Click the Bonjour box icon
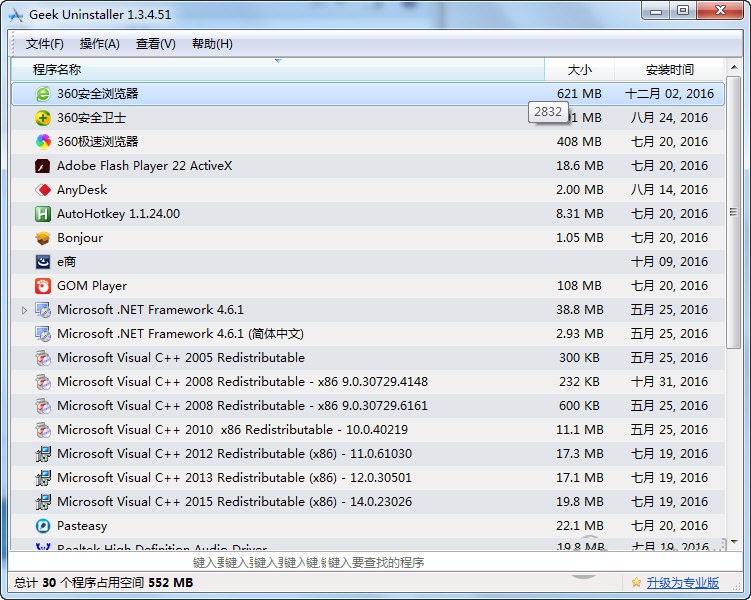751x600 pixels. tap(43, 238)
